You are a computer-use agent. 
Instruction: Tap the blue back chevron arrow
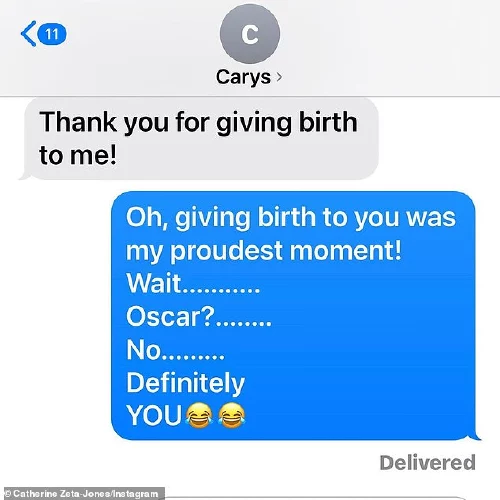pos(28,33)
